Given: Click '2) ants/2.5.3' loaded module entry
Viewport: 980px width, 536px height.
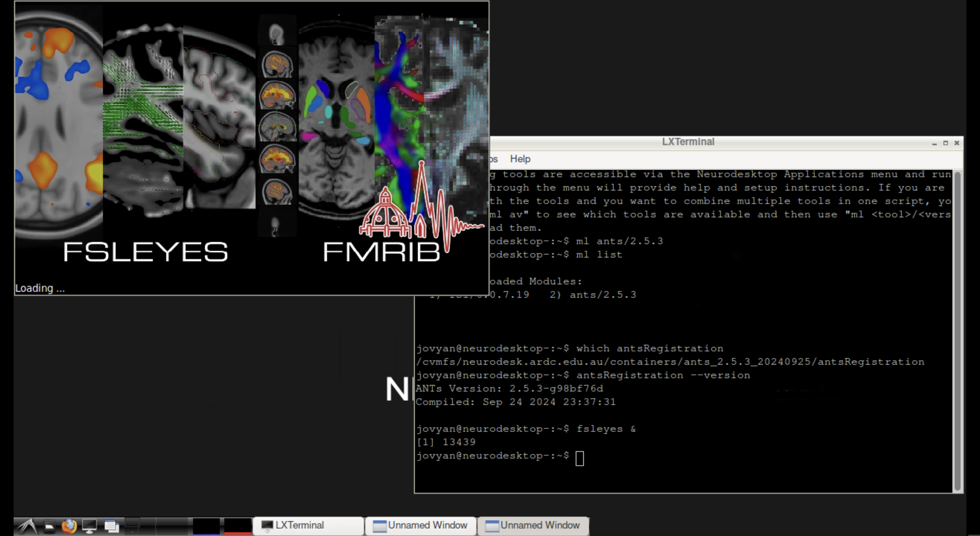Looking at the screenshot, I should pyautogui.click(x=593, y=295).
